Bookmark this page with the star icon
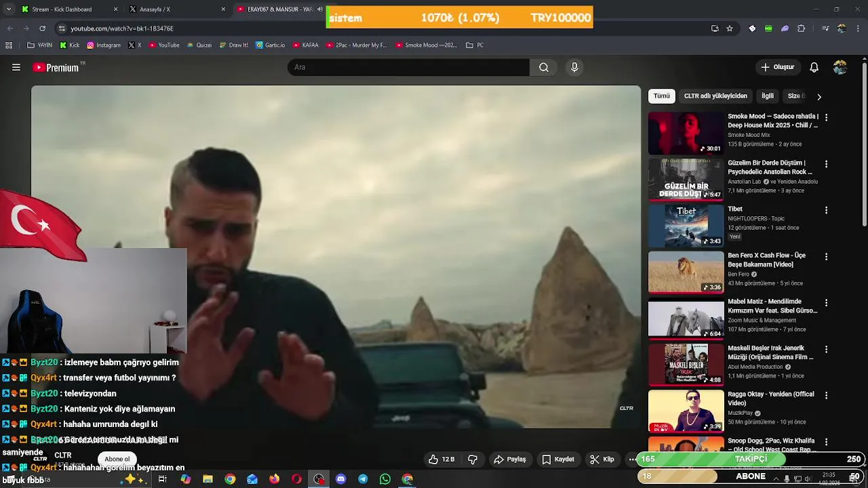This screenshot has height=488, width=868. [730, 28]
